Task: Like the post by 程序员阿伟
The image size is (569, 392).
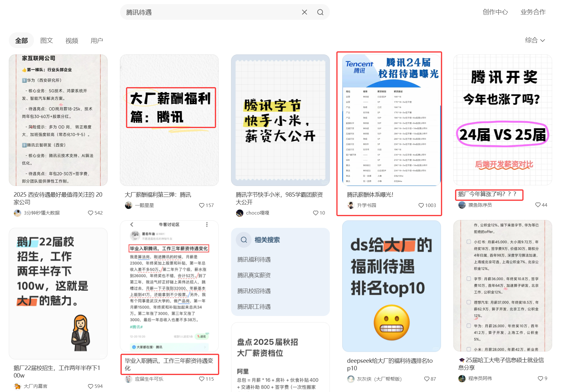Action: click(540, 378)
